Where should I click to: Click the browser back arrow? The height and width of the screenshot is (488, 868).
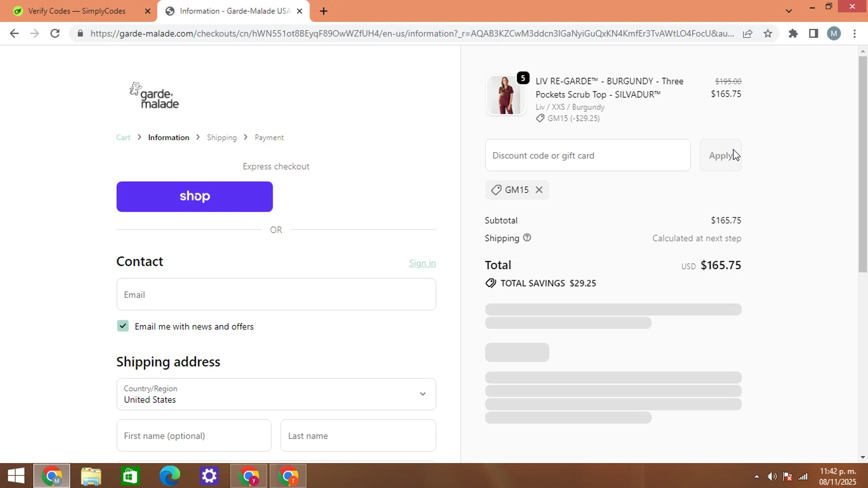pyautogui.click(x=14, y=34)
